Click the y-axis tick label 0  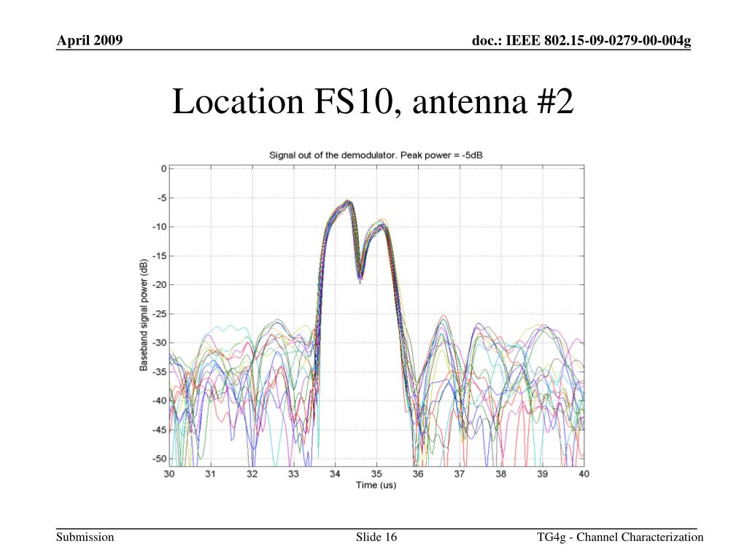(164, 168)
